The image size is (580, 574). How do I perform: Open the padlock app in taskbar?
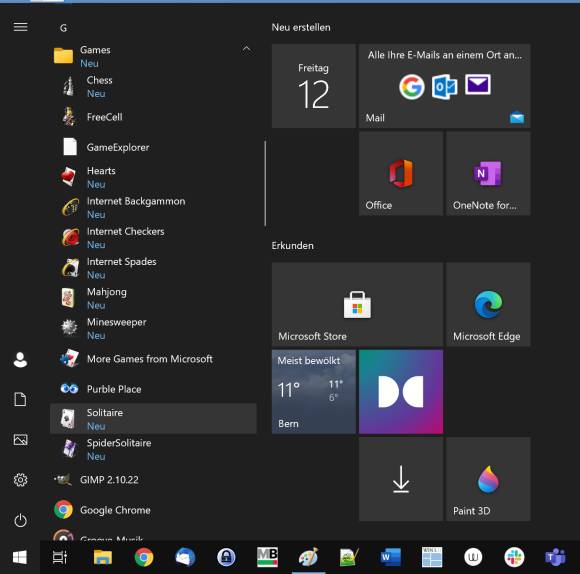[226, 557]
